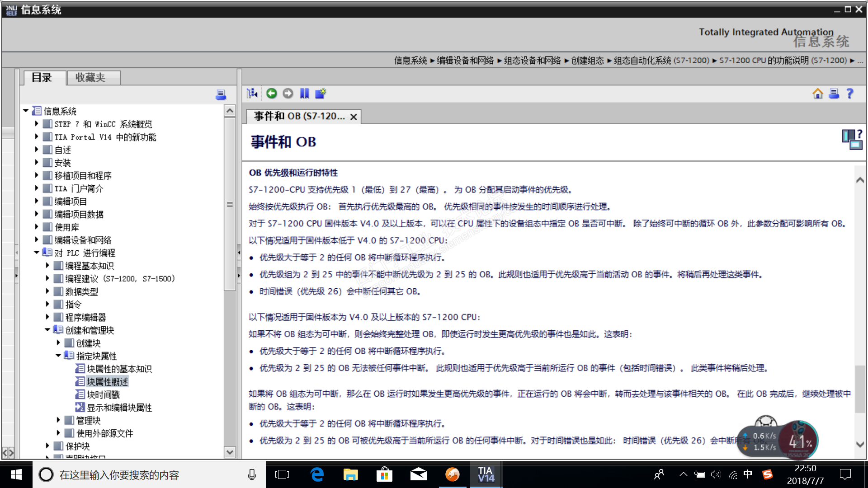Viewport: 868px width, 488px height.
Task: Click the blue bookmark favorites icon
Action: pos(304,94)
